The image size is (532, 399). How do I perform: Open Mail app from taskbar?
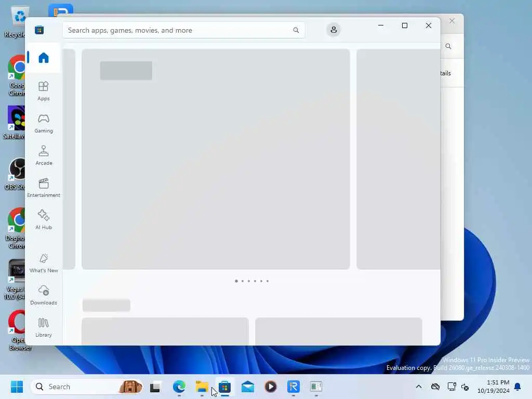click(x=248, y=387)
